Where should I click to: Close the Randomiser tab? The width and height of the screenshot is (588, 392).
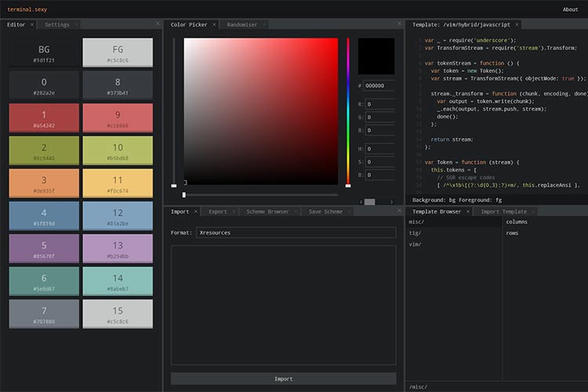point(264,24)
